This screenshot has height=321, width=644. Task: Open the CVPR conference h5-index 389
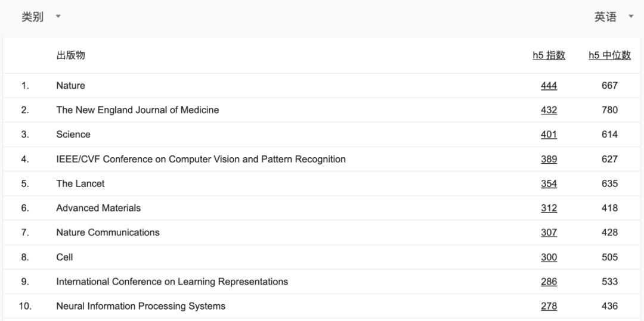click(549, 159)
